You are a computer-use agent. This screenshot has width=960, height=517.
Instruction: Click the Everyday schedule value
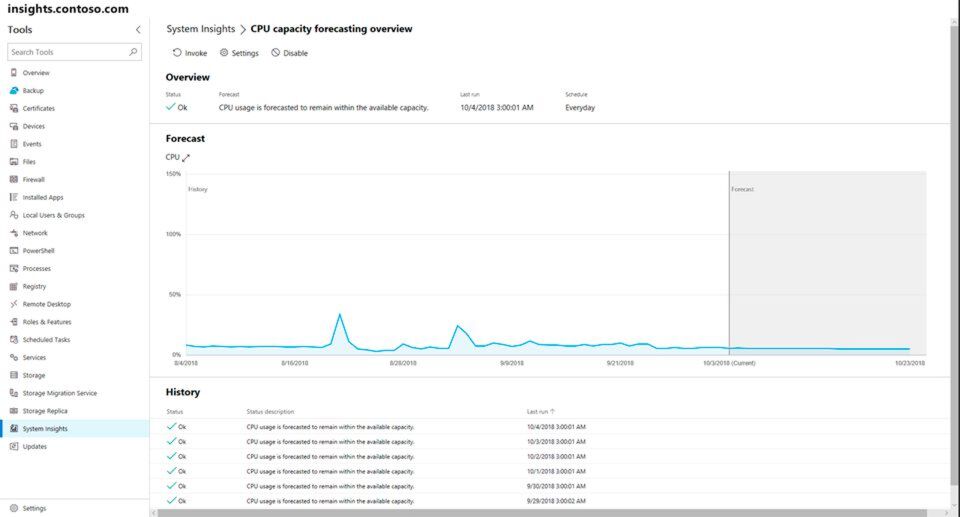pyautogui.click(x=580, y=108)
